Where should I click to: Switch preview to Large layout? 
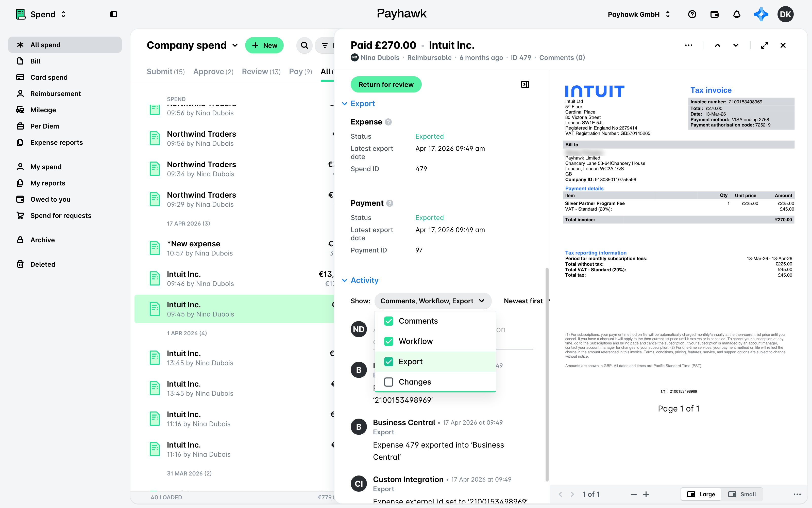coord(701,494)
